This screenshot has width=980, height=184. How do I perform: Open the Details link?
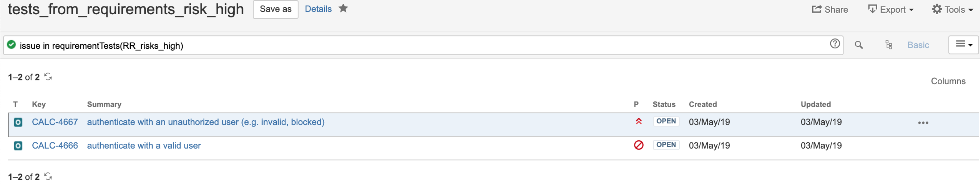(x=318, y=9)
